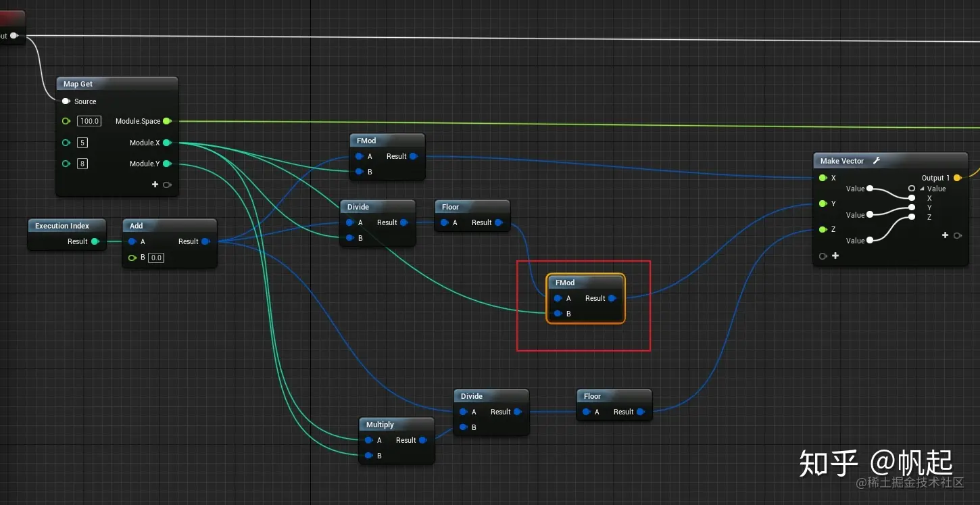Select the Add node header
The image size is (980, 505).
click(x=169, y=226)
